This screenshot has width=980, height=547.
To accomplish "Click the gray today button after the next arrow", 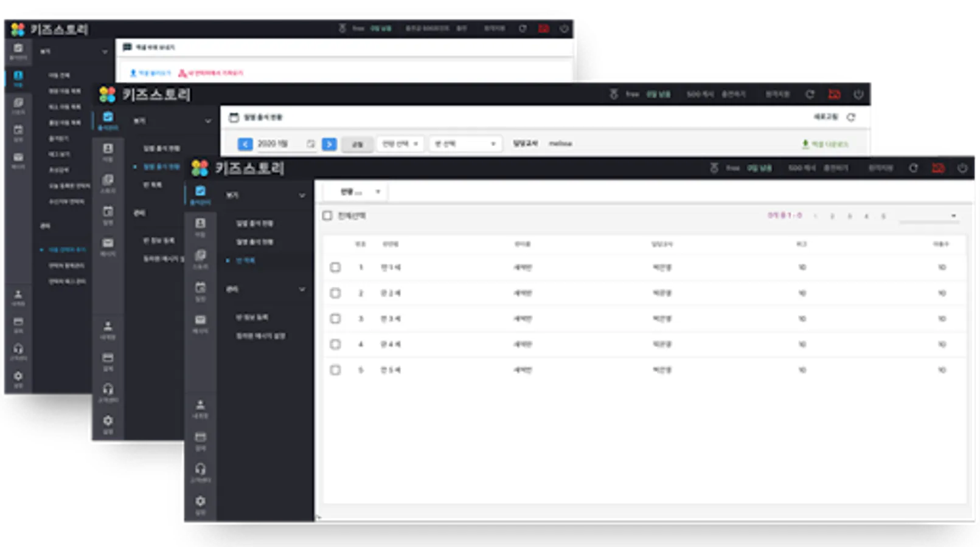I will [357, 144].
